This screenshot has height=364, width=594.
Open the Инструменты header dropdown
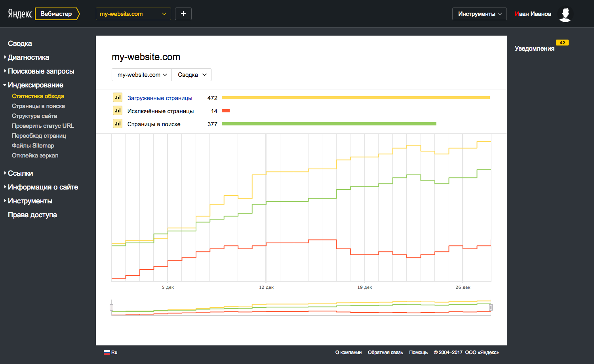pyautogui.click(x=480, y=14)
